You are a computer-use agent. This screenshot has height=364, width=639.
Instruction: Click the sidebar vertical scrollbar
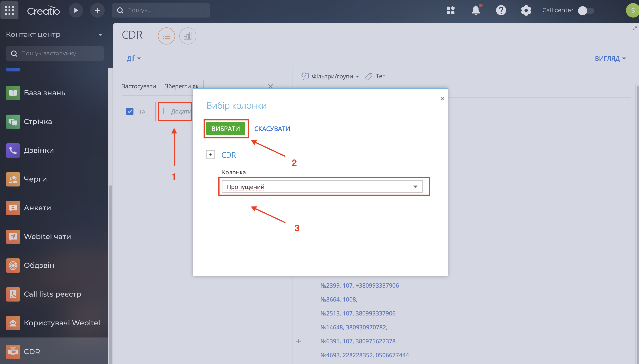pos(110,275)
